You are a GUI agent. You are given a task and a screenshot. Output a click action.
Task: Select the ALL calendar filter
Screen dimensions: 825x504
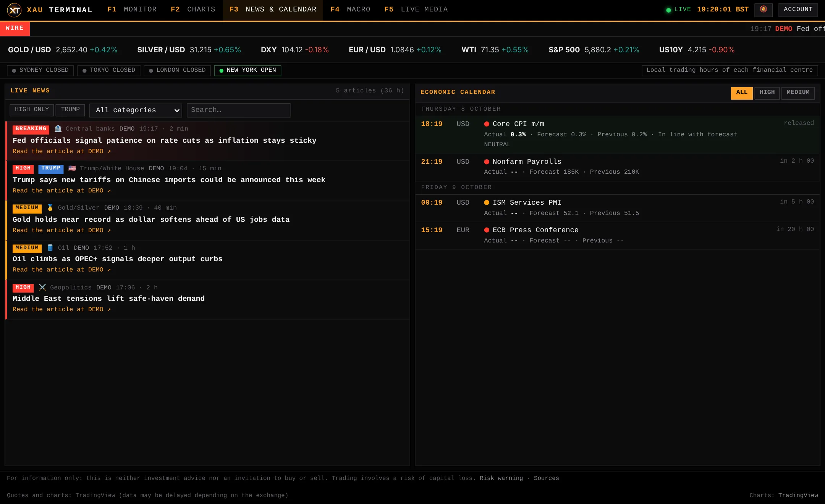point(742,93)
